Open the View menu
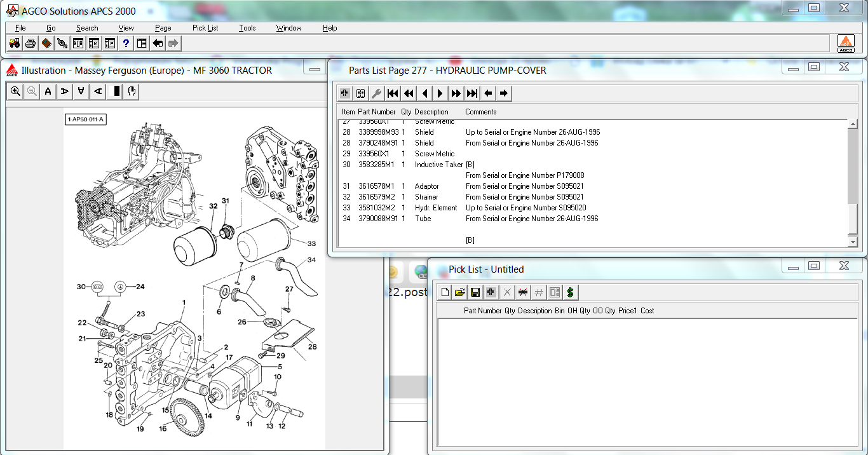The width and height of the screenshot is (868, 455). pyautogui.click(x=126, y=28)
